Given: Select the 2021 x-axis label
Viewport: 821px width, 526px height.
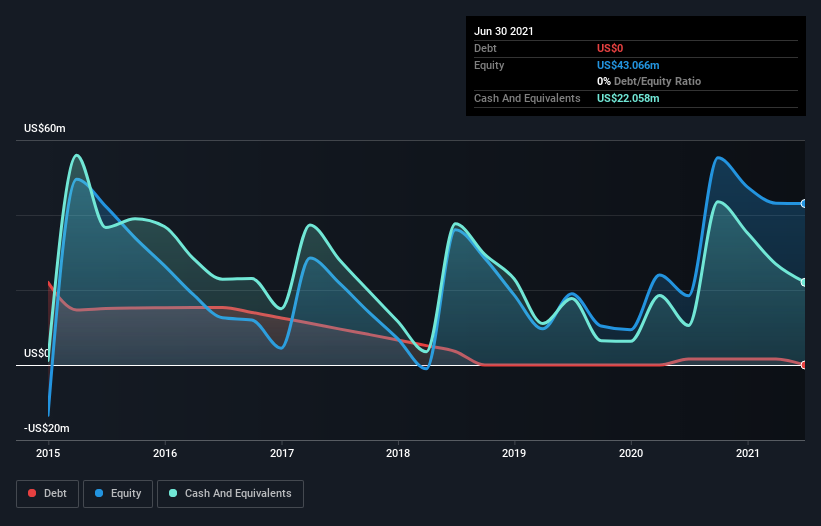Looking at the screenshot, I should [x=748, y=453].
